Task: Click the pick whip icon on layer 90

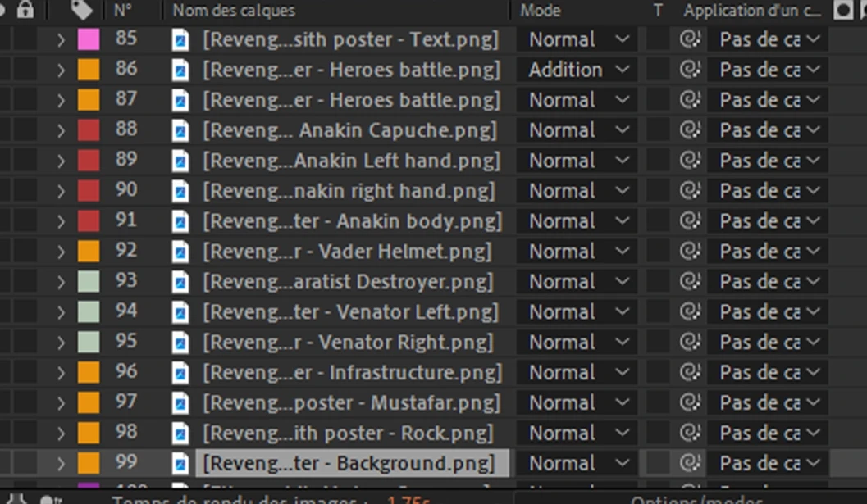Action: coord(690,191)
